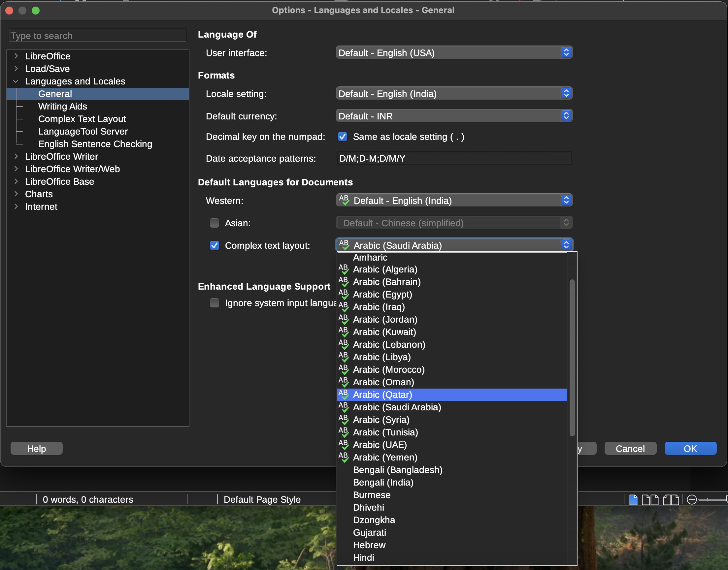Expand the LibreOffice Writer node
728x570 pixels.
pyautogui.click(x=16, y=156)
